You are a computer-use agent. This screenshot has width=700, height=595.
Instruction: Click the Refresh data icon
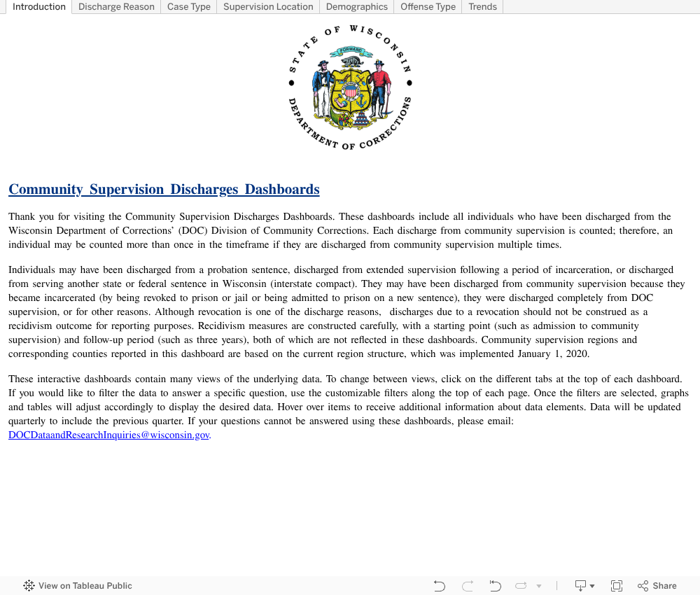(x=521, y=586)
